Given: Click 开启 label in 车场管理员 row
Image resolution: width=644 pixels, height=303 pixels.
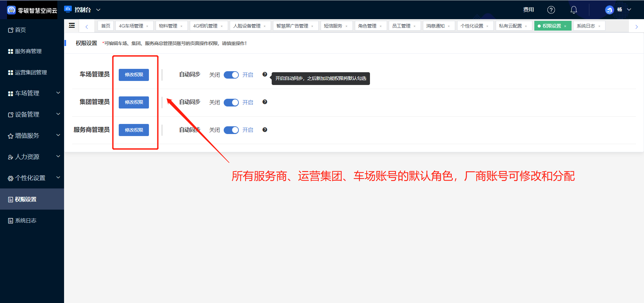Looking at the screenshot, I should pos(248,75).
